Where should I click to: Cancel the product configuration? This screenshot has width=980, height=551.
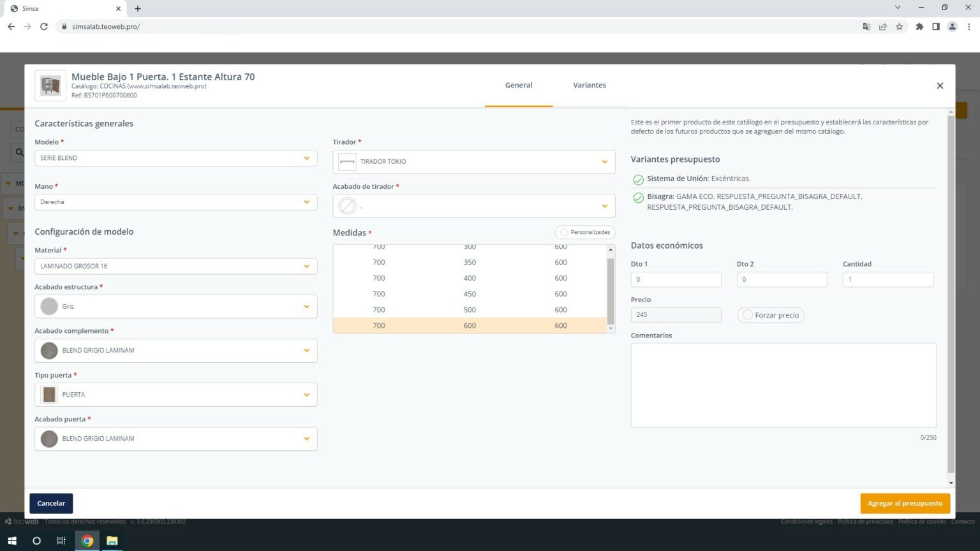click(50, 503)
